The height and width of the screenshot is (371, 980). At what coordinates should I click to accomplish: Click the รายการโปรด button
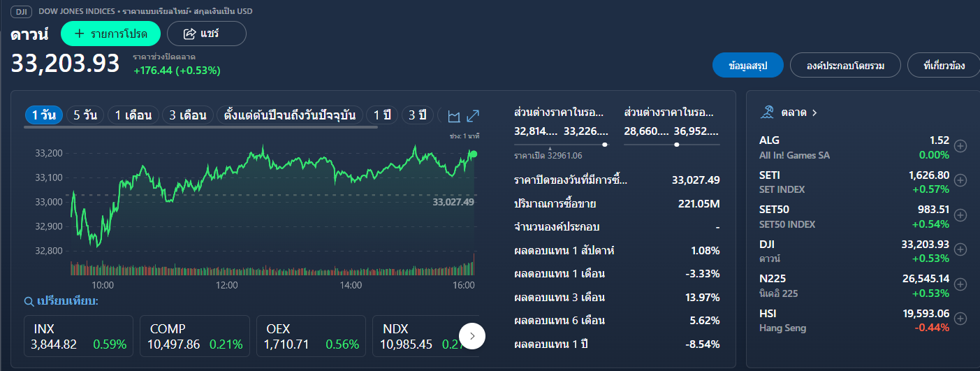click(110, 34)
